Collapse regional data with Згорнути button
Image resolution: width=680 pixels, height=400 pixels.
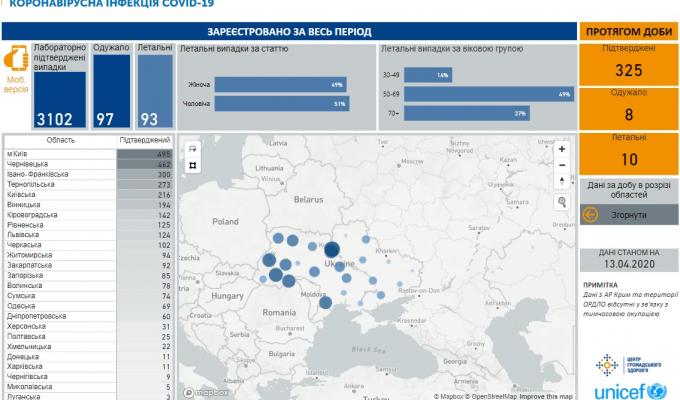[629, 215]
